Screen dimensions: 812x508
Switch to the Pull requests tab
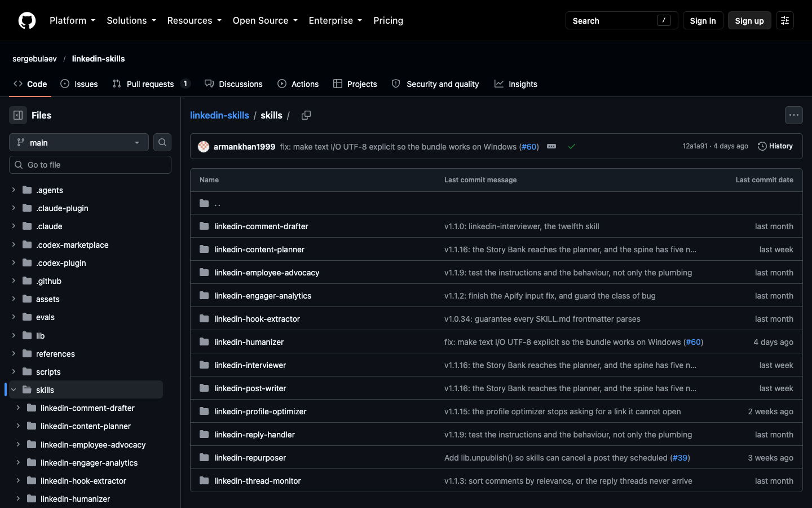pos(151,84)
